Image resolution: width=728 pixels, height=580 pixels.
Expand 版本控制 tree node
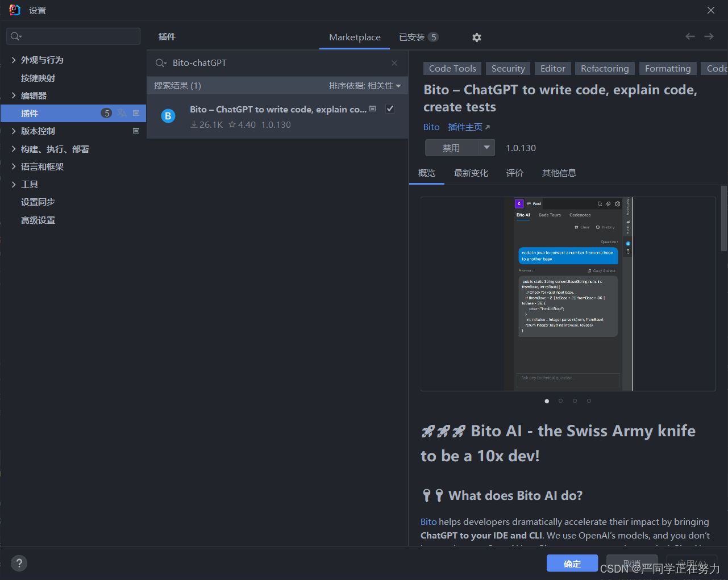tap(14, 131)
